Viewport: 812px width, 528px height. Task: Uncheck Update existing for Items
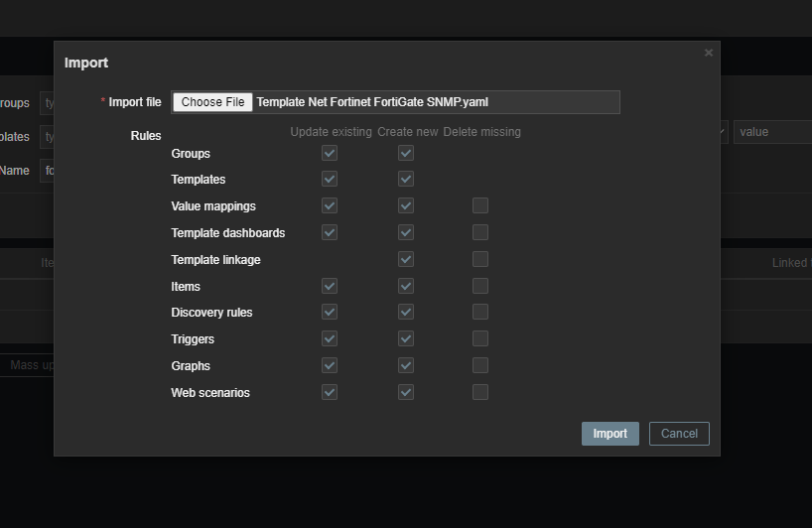pyautogui.click(x=330, y=286)
